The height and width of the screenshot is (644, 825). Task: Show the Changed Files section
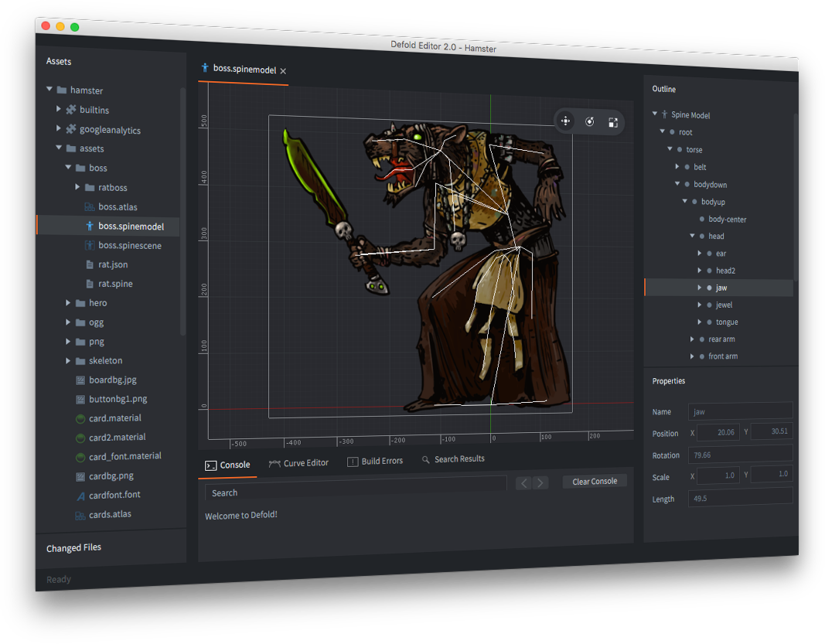pos(73,547)
